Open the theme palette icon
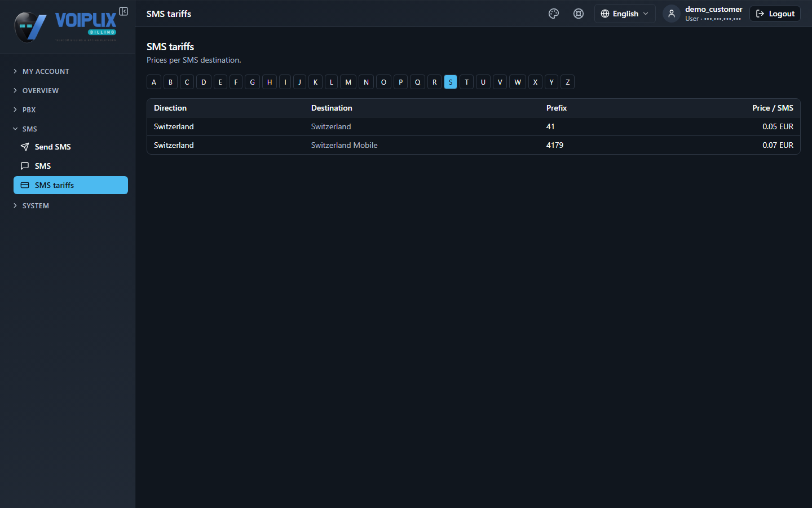This screenshot has width=812, height=508. (554, 14)
